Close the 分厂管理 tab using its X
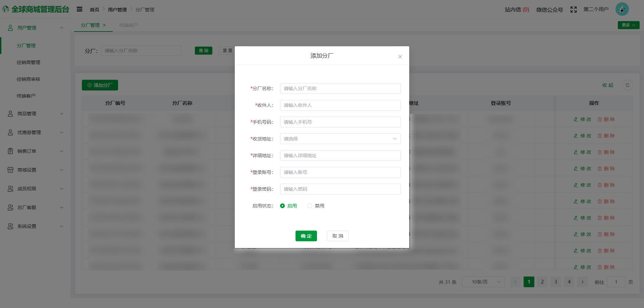The width and height of the screenshot is (644, 308). pyautogui.click(x=104, y=25)
